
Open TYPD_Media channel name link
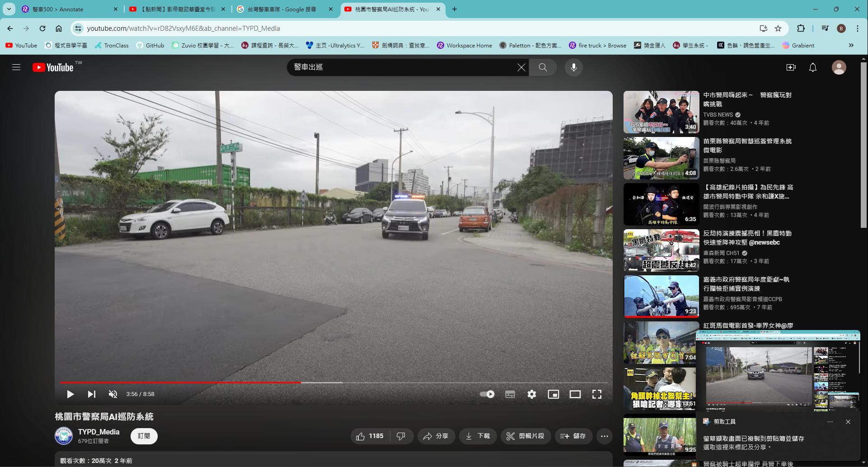point(99,432)
